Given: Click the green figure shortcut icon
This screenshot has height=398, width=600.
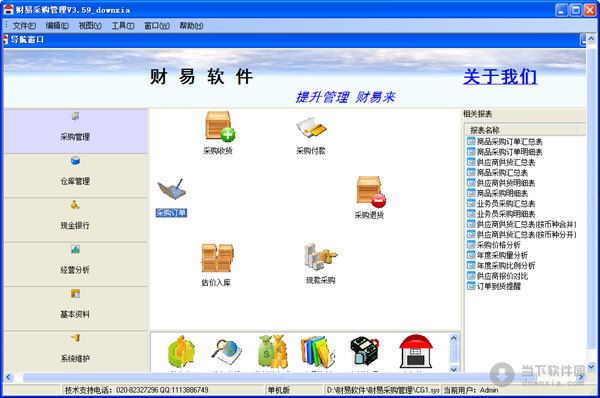Looking at the screenshot, I should [181, 352].
